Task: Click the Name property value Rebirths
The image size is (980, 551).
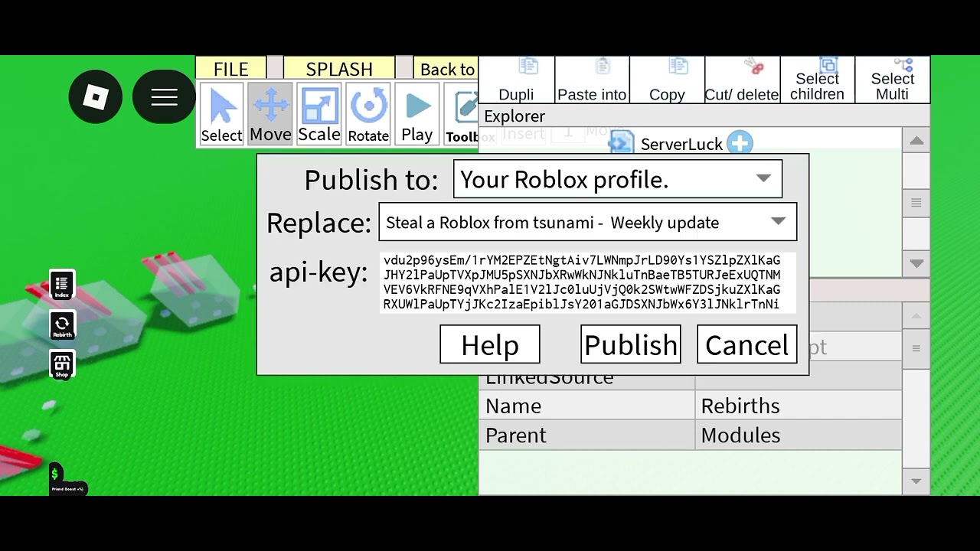Action: (740, 406)
